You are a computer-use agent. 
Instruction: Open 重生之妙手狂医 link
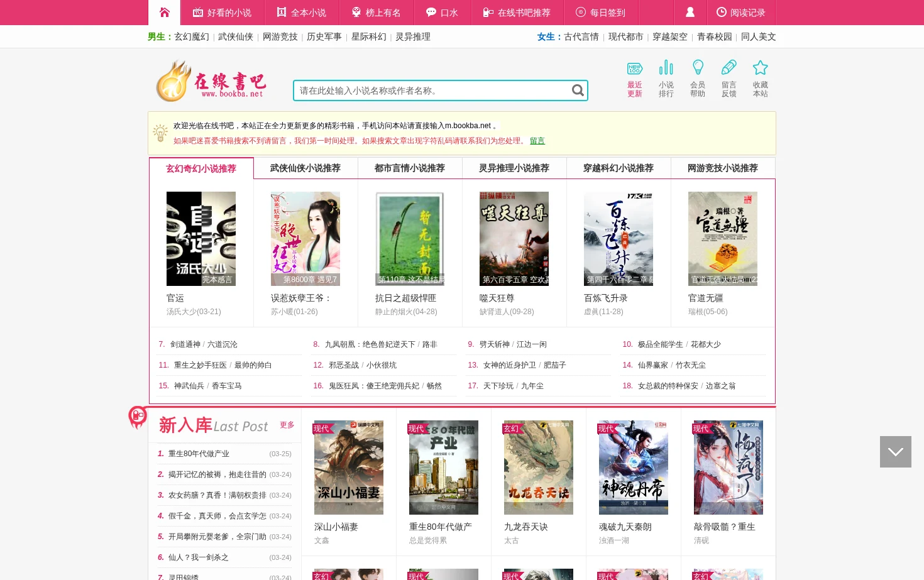click(x=201, y=365)
